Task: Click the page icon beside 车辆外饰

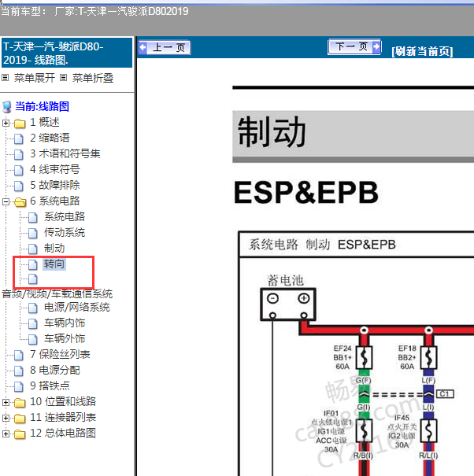Action: (x=33, y=340)
